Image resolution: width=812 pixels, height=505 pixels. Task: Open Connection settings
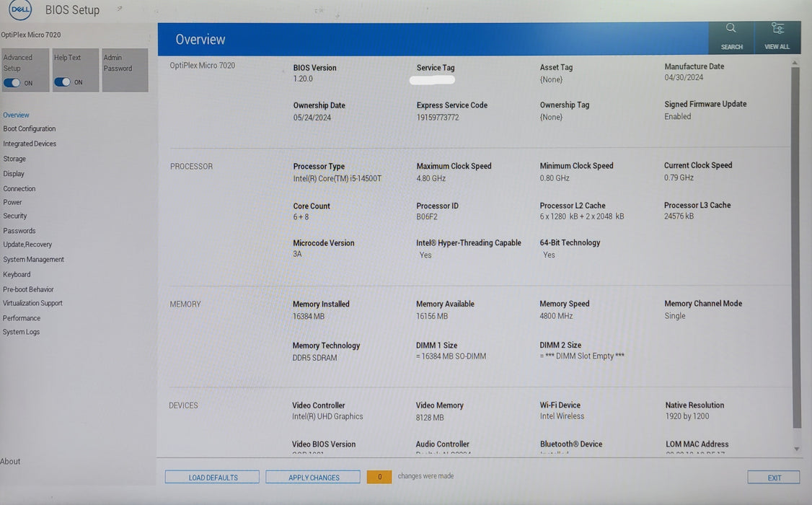click(x=19, y=188)
